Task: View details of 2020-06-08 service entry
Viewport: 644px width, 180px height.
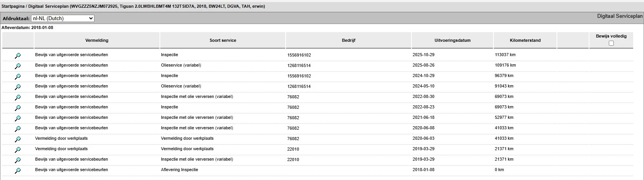Action: point(18,129)
